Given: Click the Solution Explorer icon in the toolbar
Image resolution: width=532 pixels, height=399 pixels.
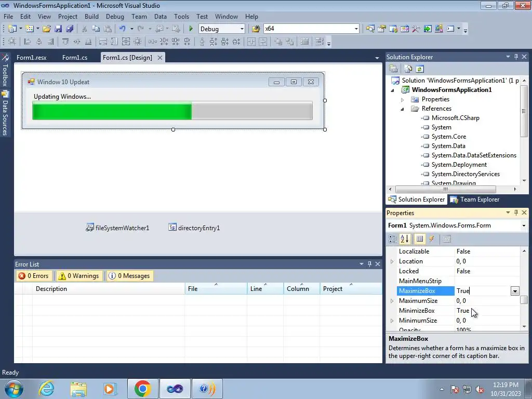Looking at the screenshot, I should (x=370, y=29).
